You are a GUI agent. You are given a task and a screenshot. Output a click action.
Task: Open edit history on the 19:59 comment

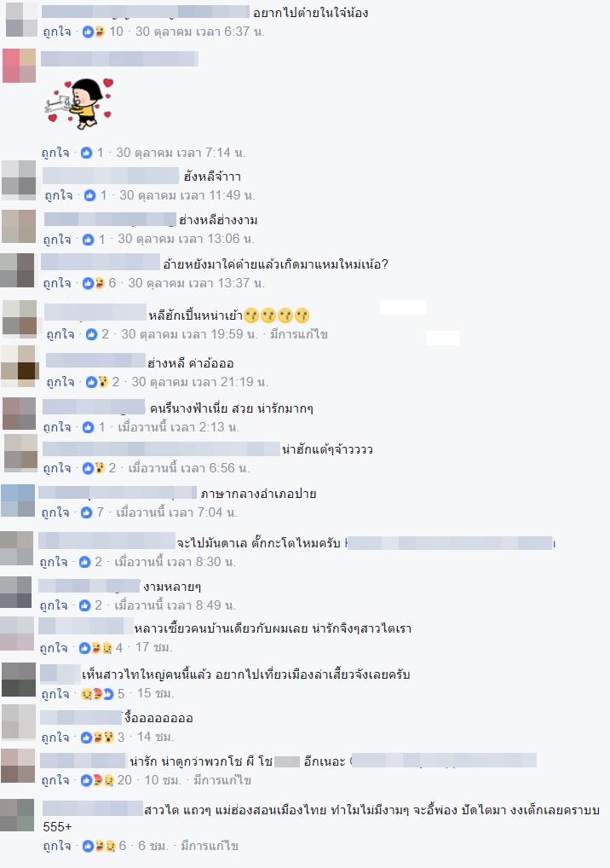tap(299, 333)
